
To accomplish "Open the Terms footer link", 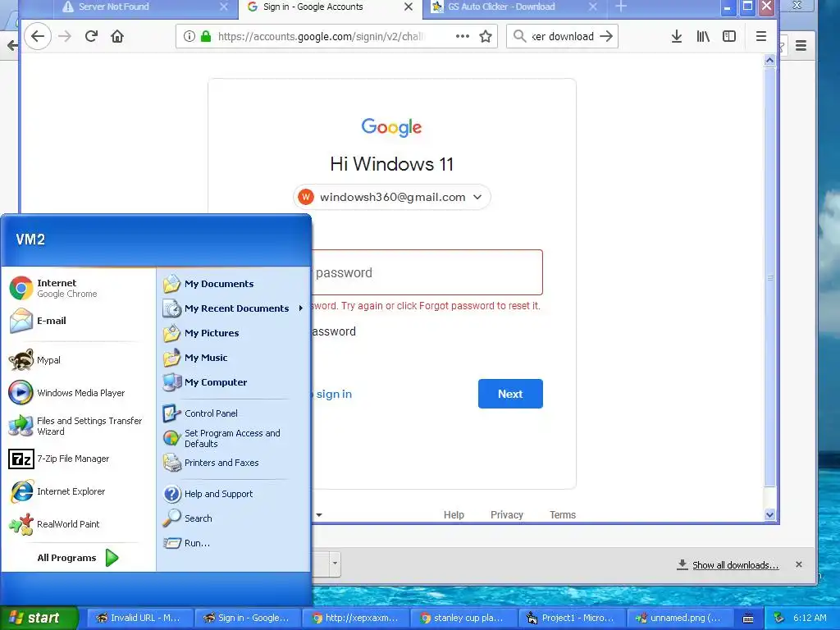I will coord(563,515).
